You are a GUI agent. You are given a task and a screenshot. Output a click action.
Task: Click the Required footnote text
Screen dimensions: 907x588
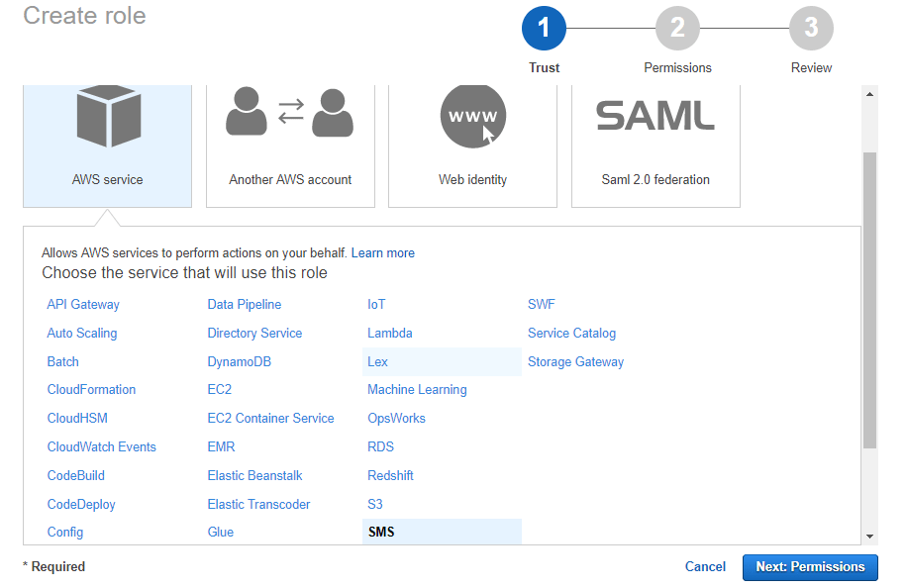[x=53, y=566]
